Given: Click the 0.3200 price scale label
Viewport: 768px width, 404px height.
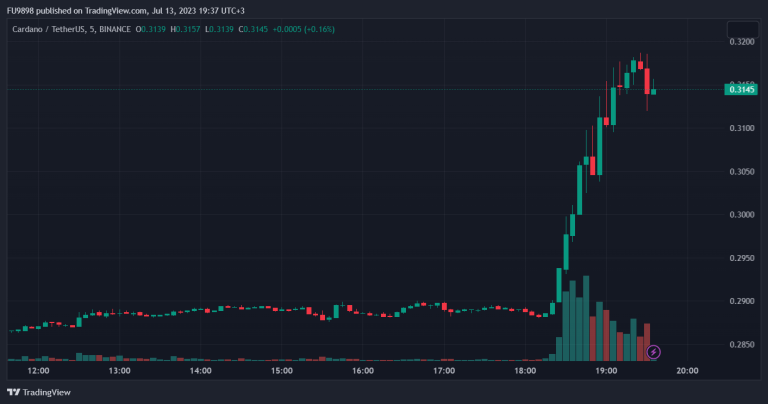Looking at the screenshot, I should [x=741, y=42].
